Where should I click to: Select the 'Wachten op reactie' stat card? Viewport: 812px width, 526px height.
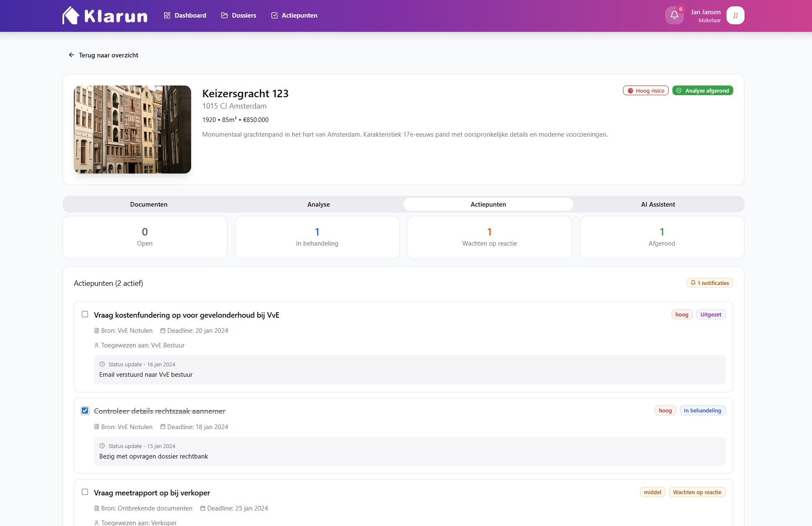click(x=489, y=237)
